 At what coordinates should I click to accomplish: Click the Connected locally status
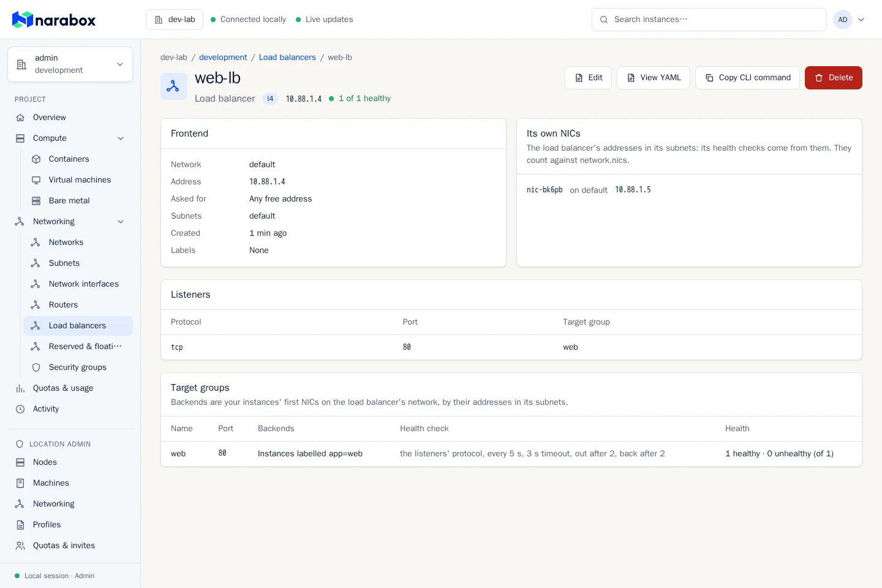248,20
